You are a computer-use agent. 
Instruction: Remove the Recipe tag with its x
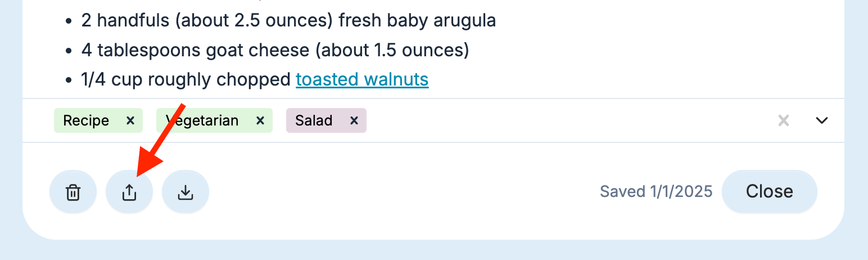(130, 120)
